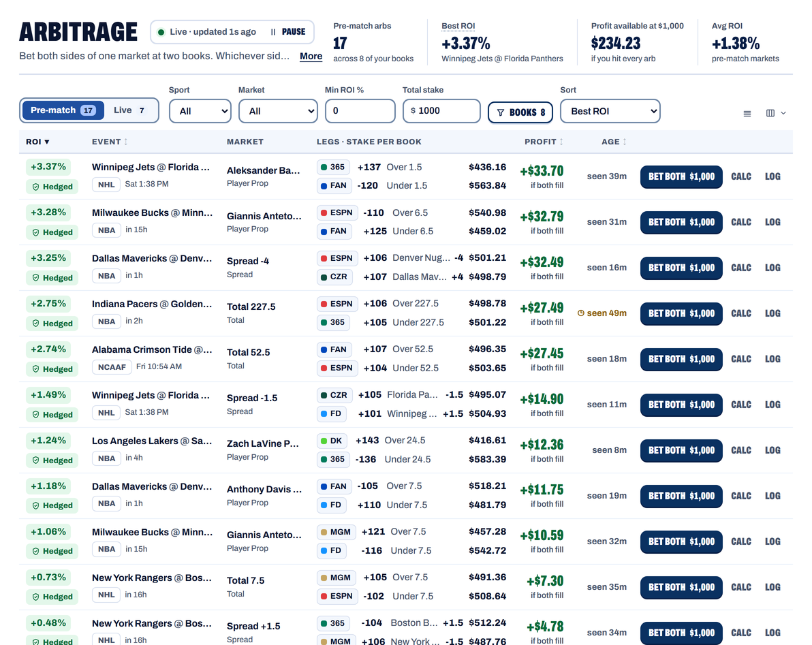This screenshot has height=645, width=812.
Task: Click the Live updated status indicator
Action: coord(206,31)
